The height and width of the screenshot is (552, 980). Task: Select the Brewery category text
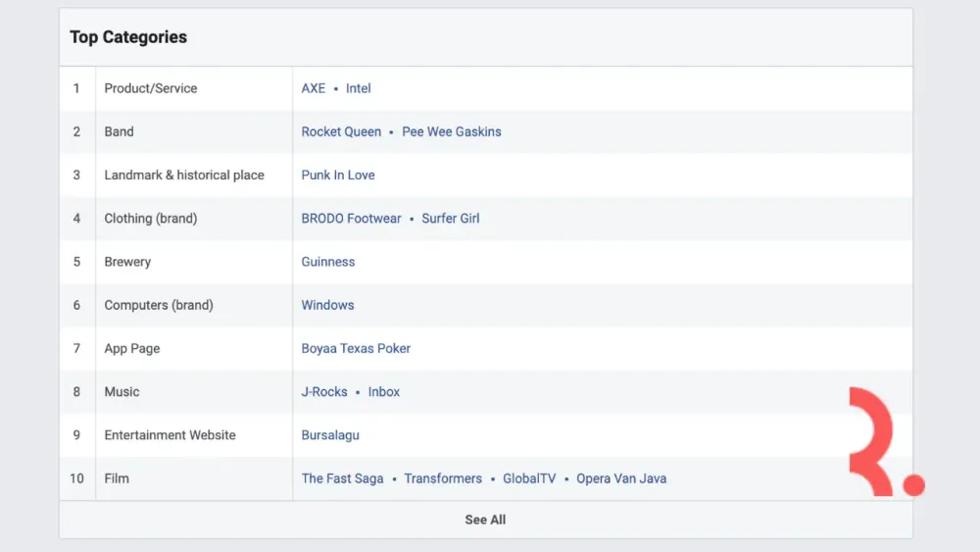click(x=127, y=262)
